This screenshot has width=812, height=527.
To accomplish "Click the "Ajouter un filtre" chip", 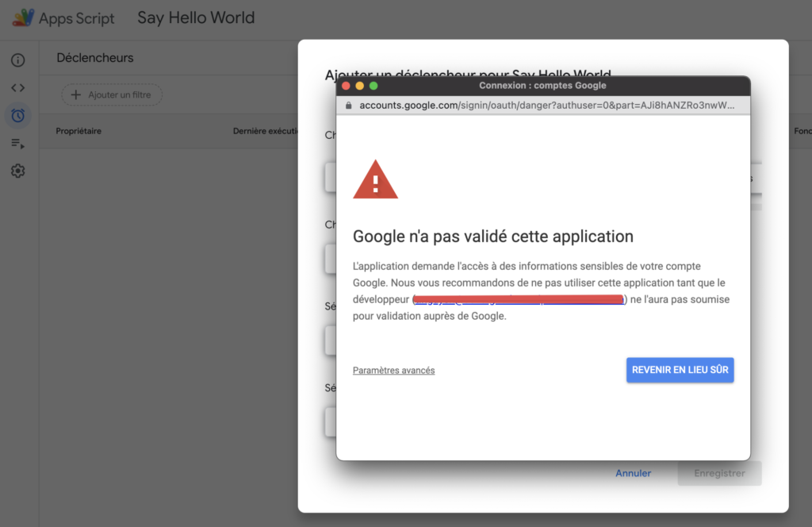I will click(112, 95).
